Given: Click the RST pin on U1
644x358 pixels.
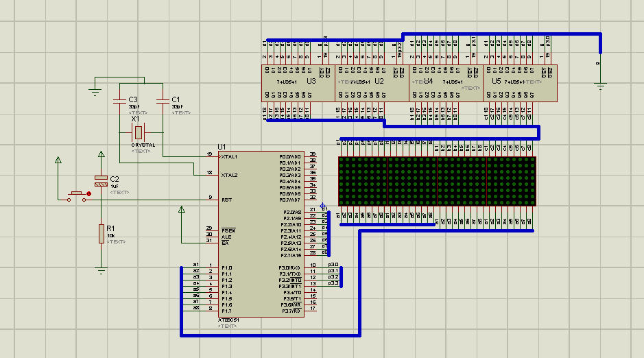Looking at the screenshot, I should click(213, 200).
